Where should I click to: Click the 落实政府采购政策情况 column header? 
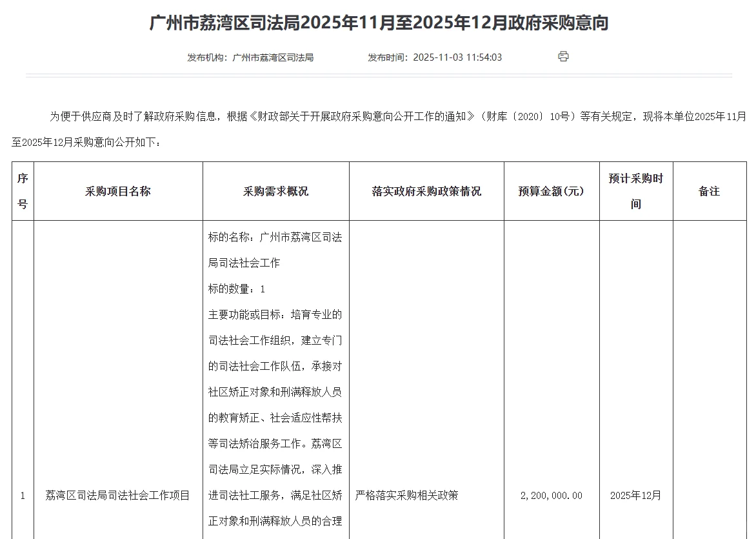[426, 190]
